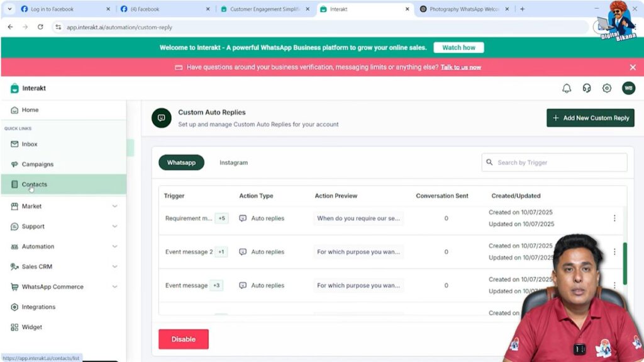Open the notifications bell icon
644x362 pixels.
(567, 88)
